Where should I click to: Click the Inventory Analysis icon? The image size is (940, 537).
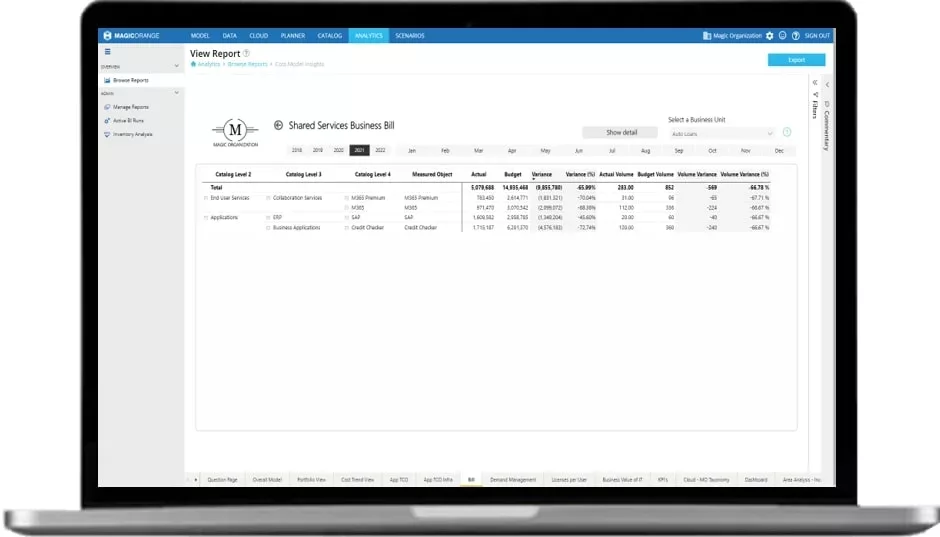coord(107,134)
